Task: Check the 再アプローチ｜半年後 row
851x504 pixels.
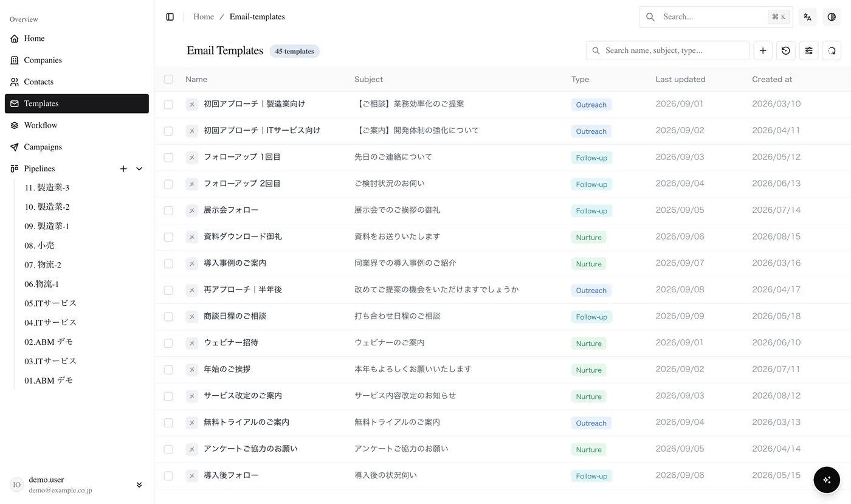Action: 168,290
